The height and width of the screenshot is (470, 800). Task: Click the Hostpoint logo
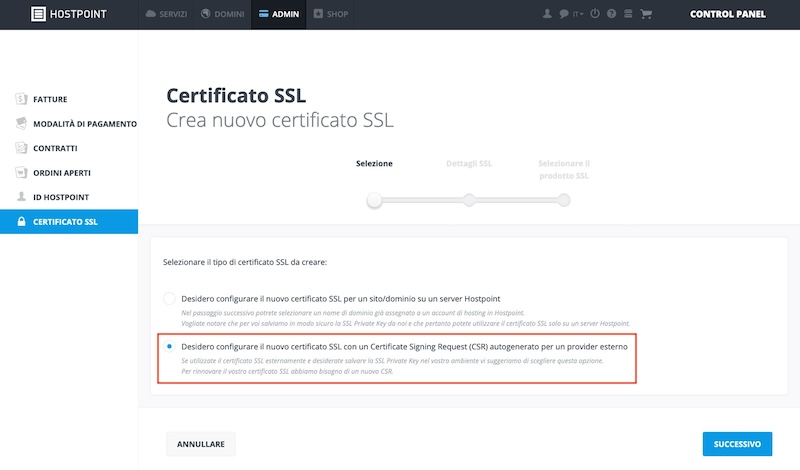point(69,14)
